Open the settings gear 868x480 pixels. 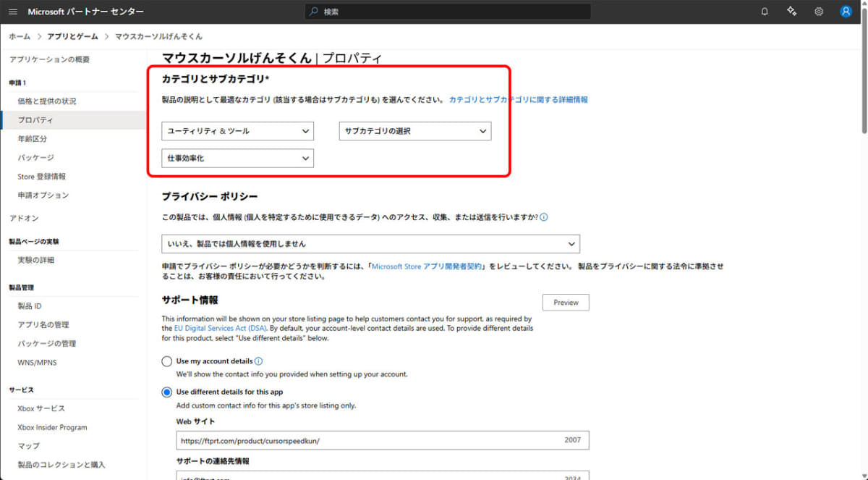(x=819, y=12)
